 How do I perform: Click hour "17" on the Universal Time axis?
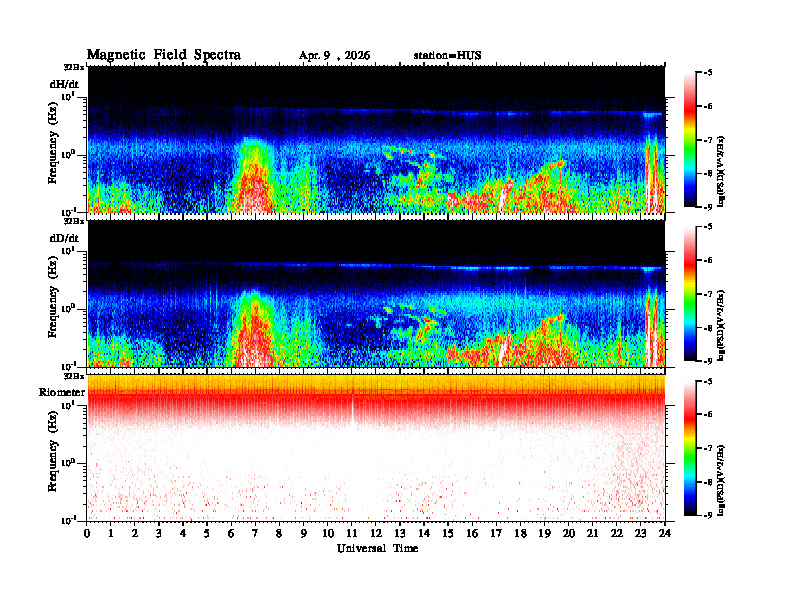pyautogui.click(x=496, y=533)
